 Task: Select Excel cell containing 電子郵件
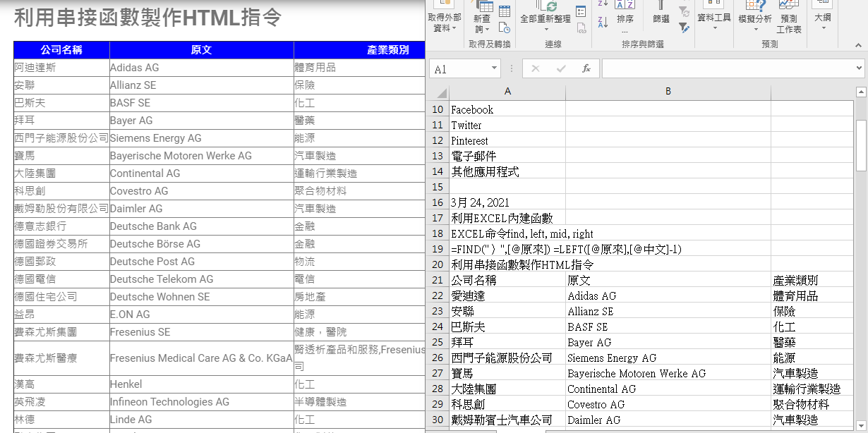click(x=507, y=156)
